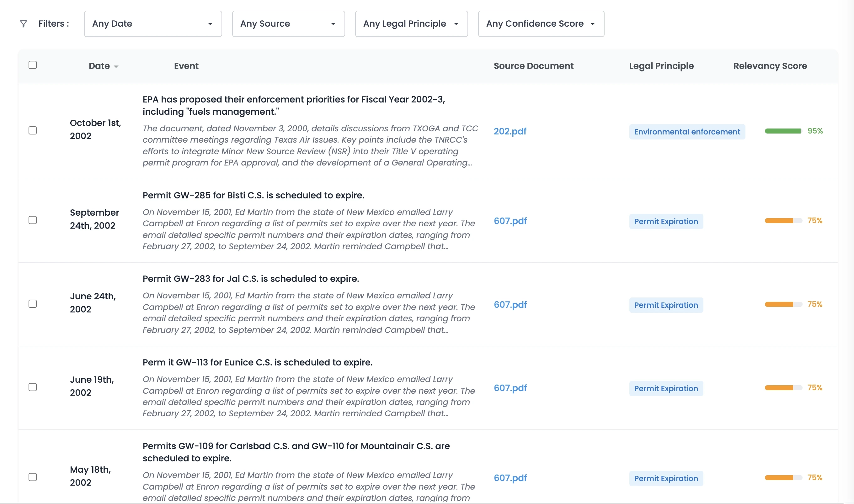Click the June 24th, 2002 date cell

click(x=93, y=302)
